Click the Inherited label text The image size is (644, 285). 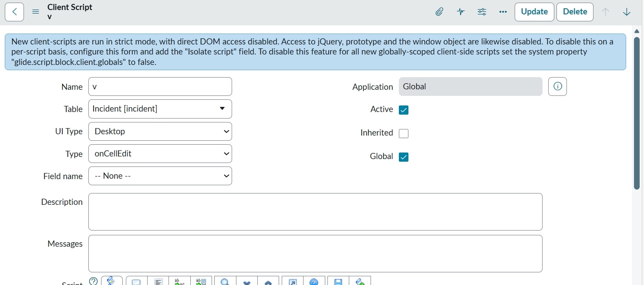pos(377,132)
